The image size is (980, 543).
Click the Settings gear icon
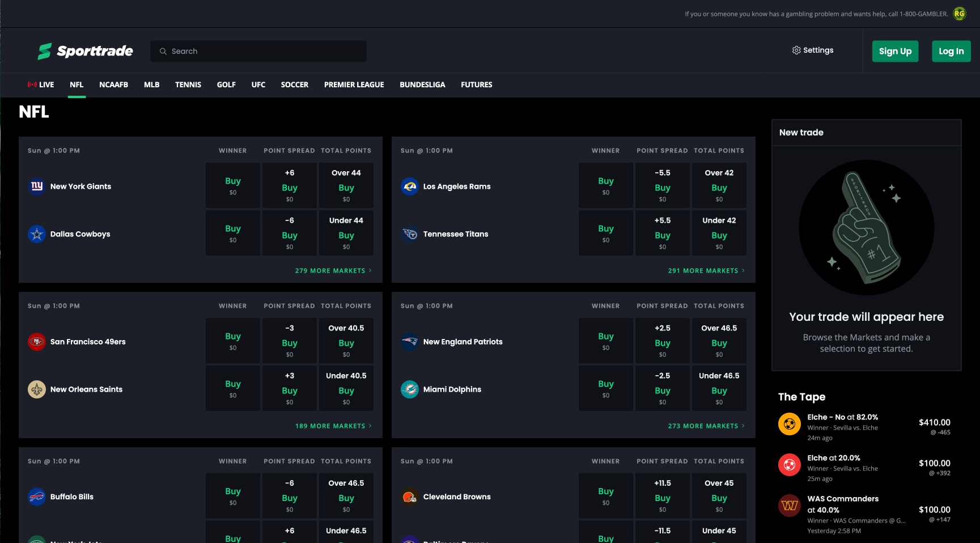(796, 50)
